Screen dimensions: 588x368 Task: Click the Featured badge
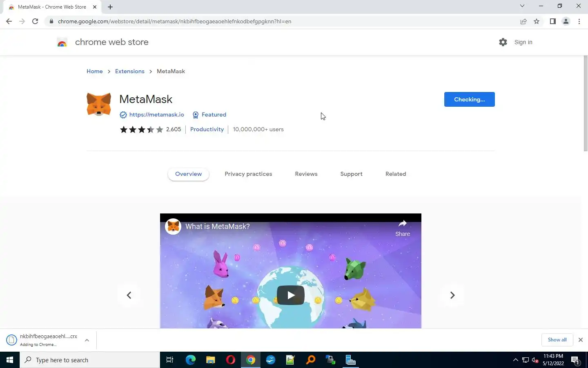coord(209,114)
